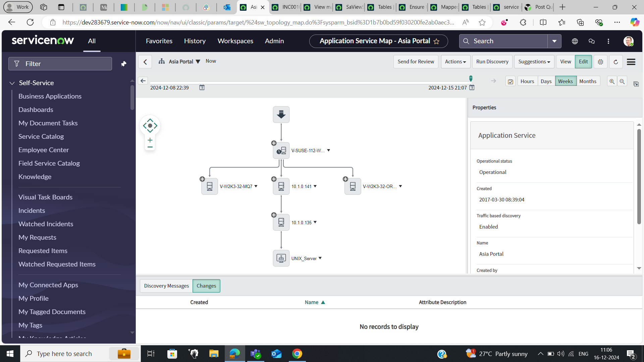The width and height of the screenshot is (644, 362).
Task: Open the Workspaces menu
Action: tap(235, 41)
